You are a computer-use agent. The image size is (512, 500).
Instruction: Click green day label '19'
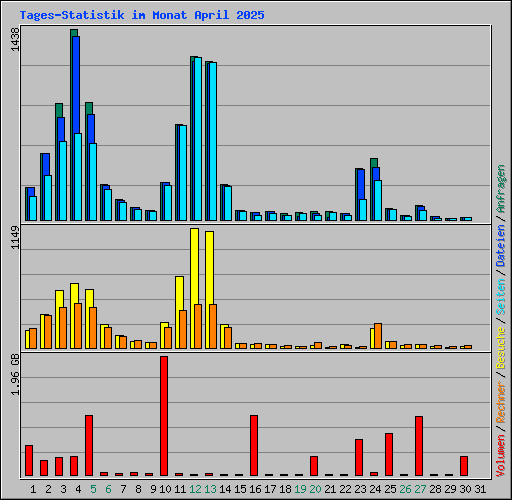pos(300,489)
